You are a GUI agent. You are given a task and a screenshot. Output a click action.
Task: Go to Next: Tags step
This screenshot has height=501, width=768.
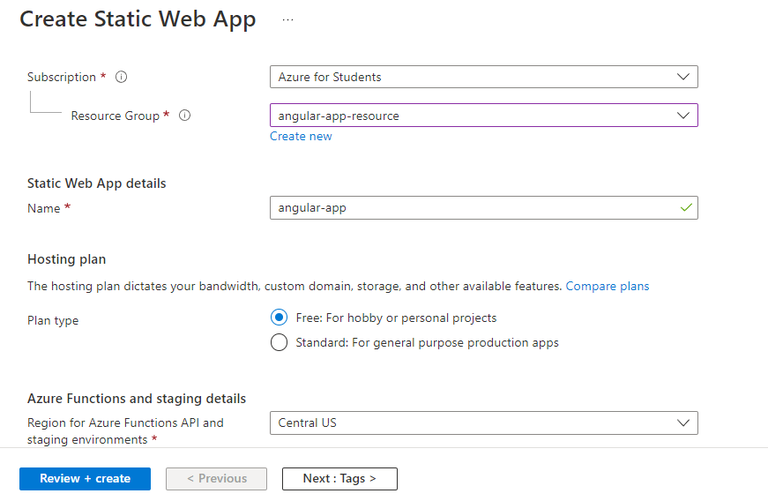point(339,479)
